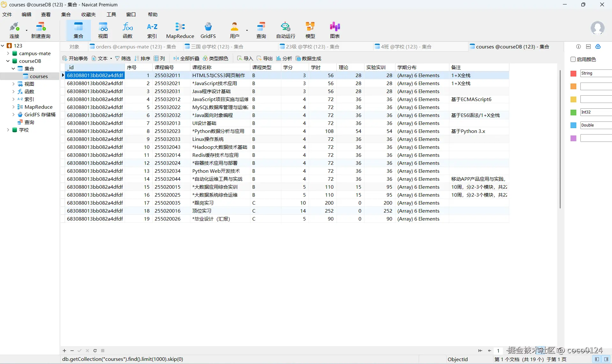Open the Model (模型) toolbar icon
Image resolution: width=612 pixels, height=364 pixels.
tap(310, 30)
